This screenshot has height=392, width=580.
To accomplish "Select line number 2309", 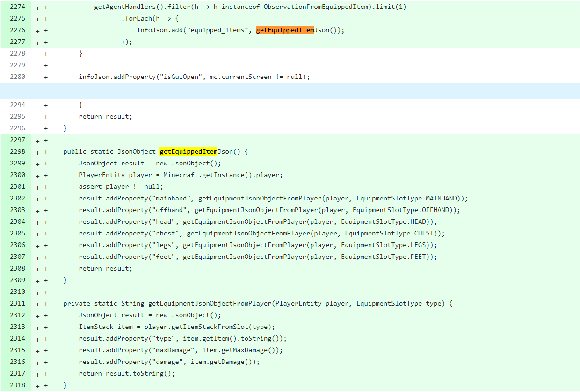I will pos(17,280).
